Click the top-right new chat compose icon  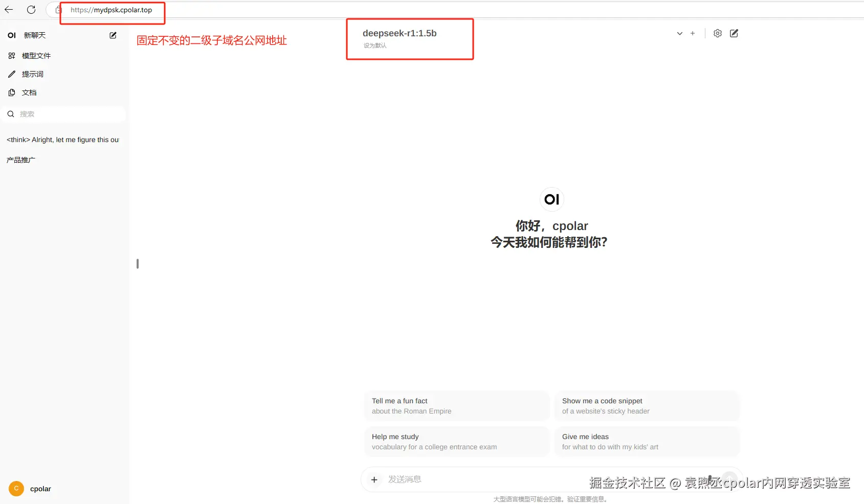pyautogui.click(x=734, y=33)
